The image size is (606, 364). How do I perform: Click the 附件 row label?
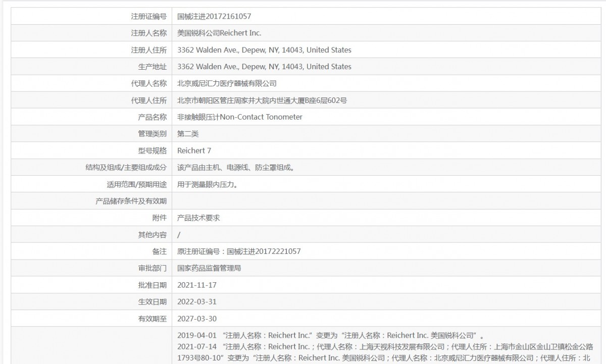point(159,218)
